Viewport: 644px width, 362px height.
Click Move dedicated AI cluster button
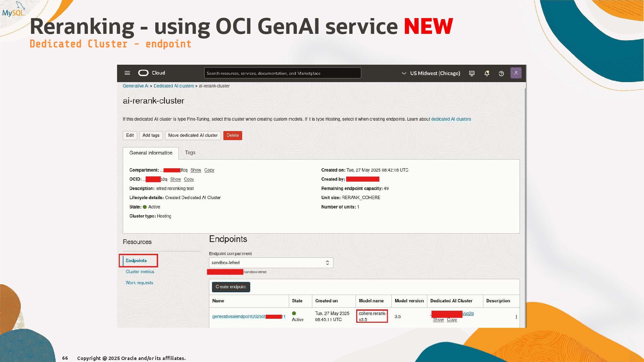pos(193,135)
